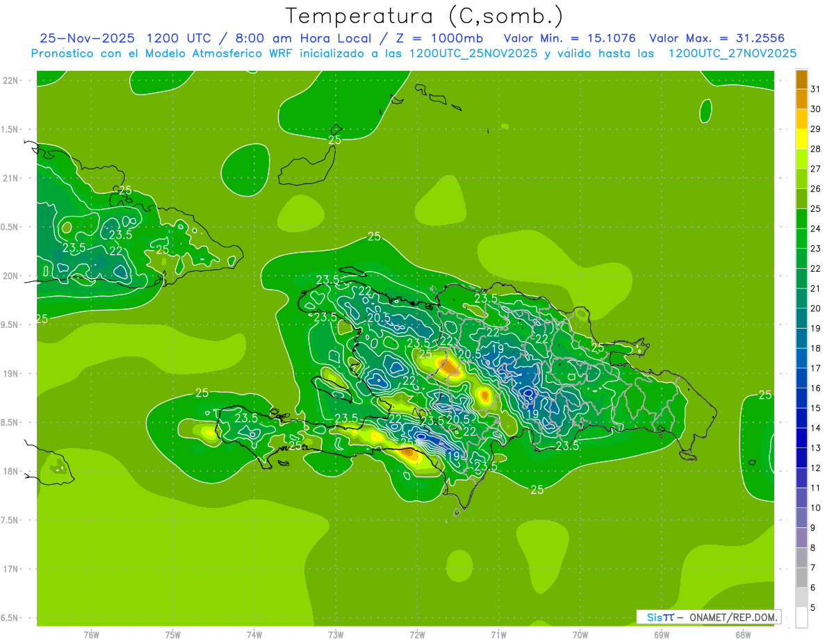
Task: Click the 74W longitude axis label
Action: (254, 634)
